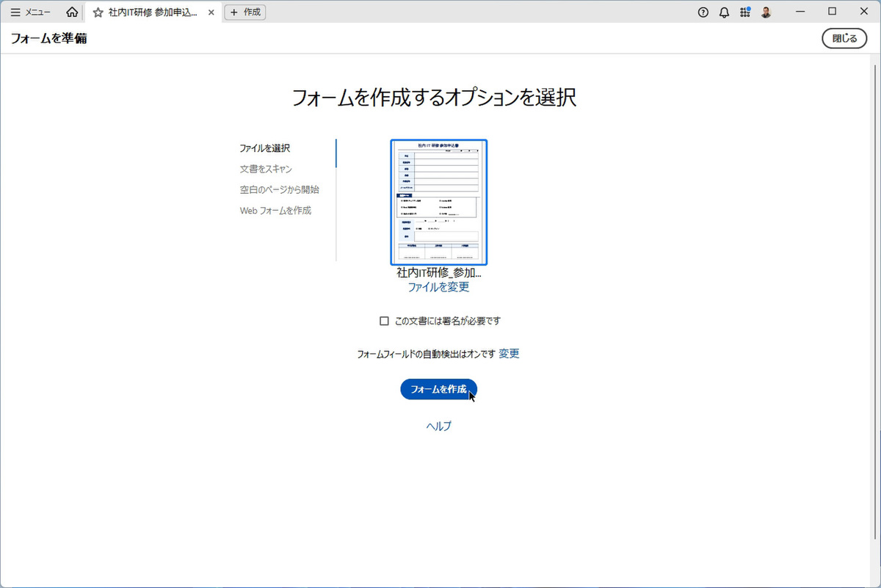The width and height of the screenshot is (881, 588).
Task: Enable この文書には署名が必要です checkbox
Action: [x=384, y=321]
